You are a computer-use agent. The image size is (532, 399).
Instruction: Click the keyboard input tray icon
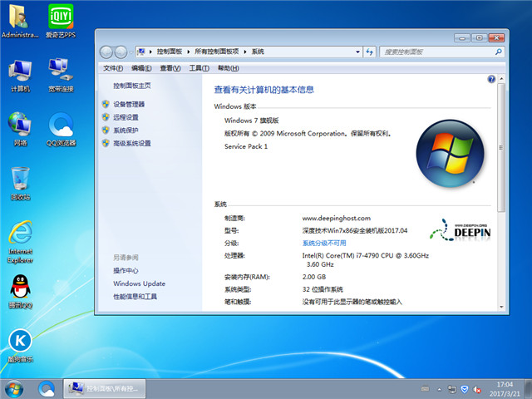[425, 389]
